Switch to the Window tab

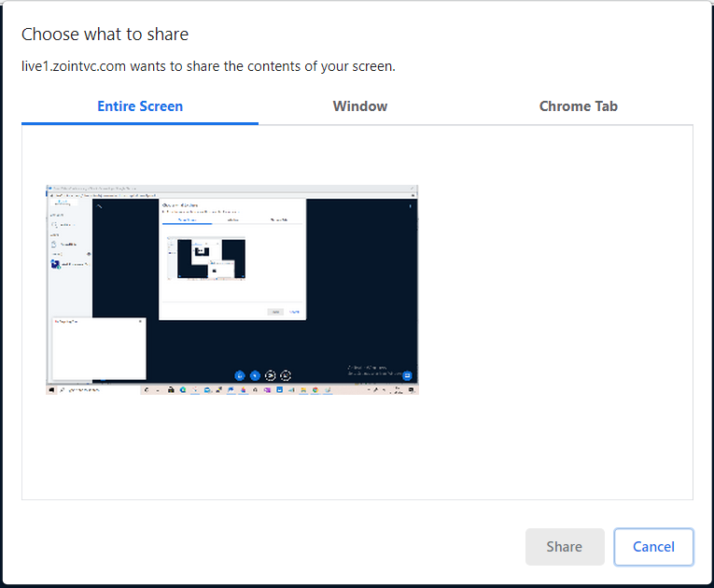point(359,106)
